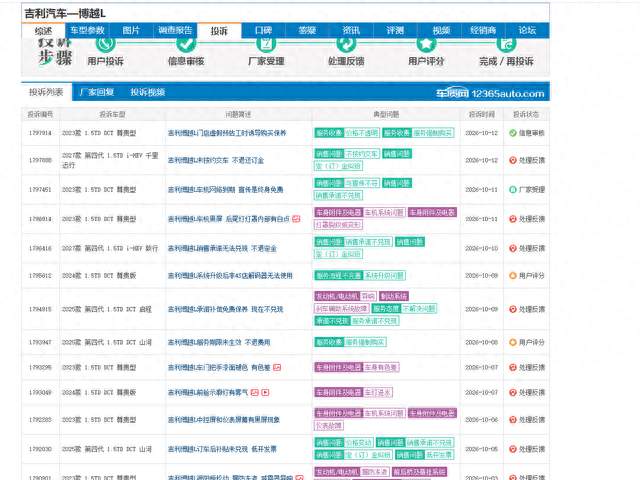Screen dimensions: 640x480
Task: Open complaint 车机黑屏 后尾灯灯罩内部有白点
Action: click(x=229, y=219)
